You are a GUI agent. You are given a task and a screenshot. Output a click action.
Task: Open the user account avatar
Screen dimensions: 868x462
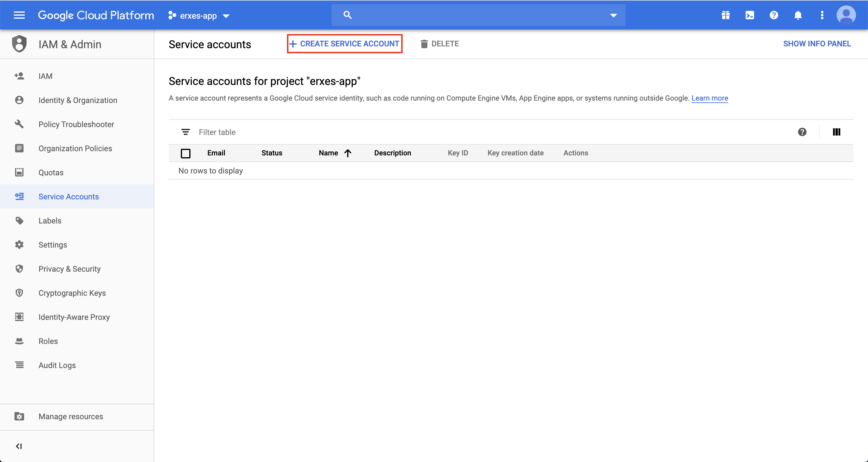[846, 15]
